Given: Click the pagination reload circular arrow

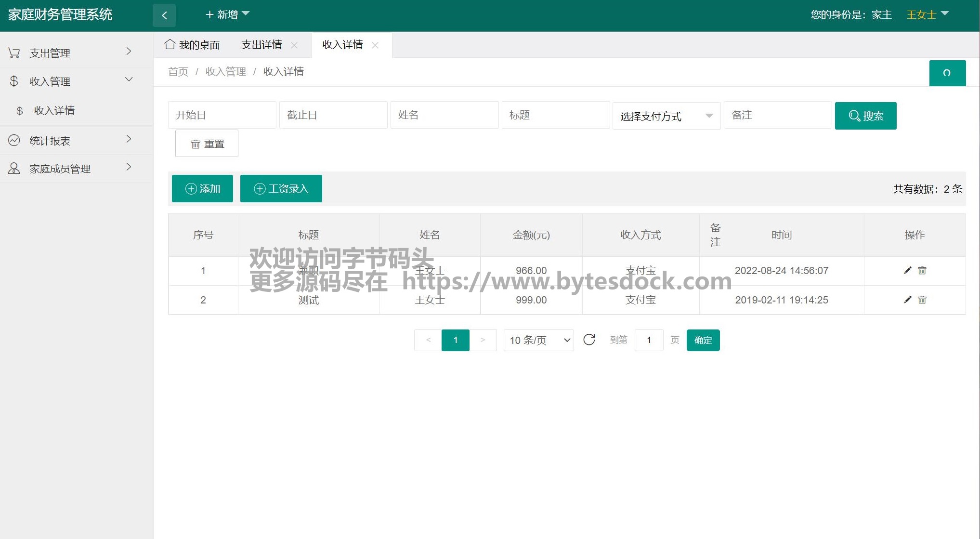Looking at the screenshot, I should point(589,340).
